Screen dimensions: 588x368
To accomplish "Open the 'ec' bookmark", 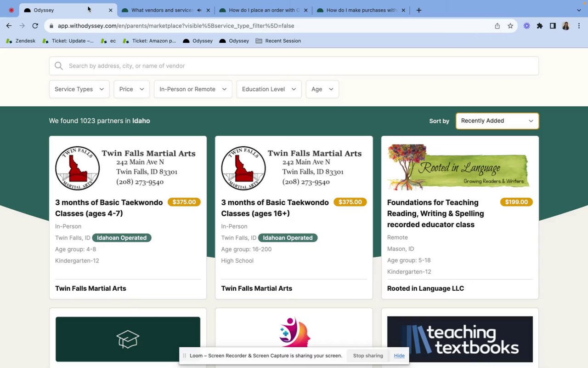I will point(108,41).
